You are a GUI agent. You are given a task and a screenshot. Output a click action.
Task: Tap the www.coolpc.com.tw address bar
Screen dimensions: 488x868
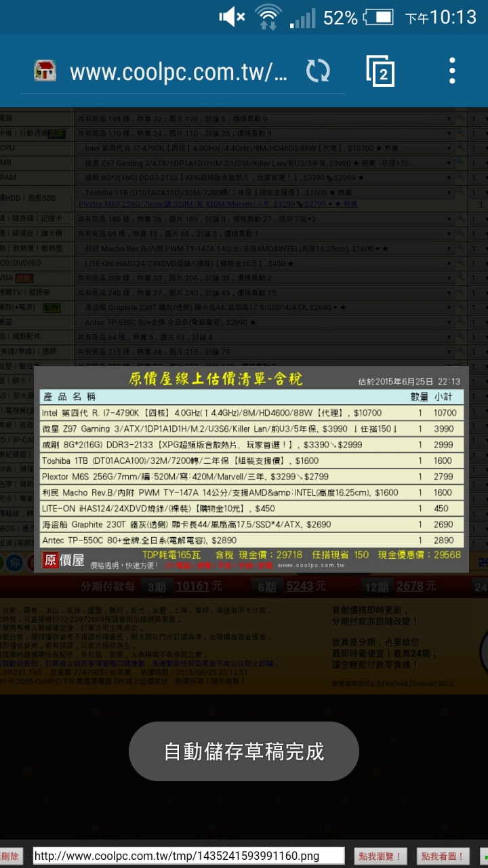coord(178,71)
